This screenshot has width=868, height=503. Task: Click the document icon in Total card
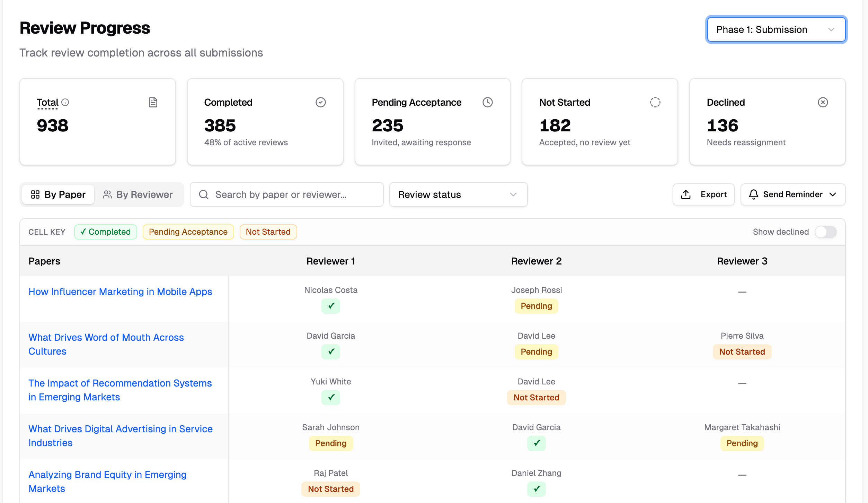[153, 102]
